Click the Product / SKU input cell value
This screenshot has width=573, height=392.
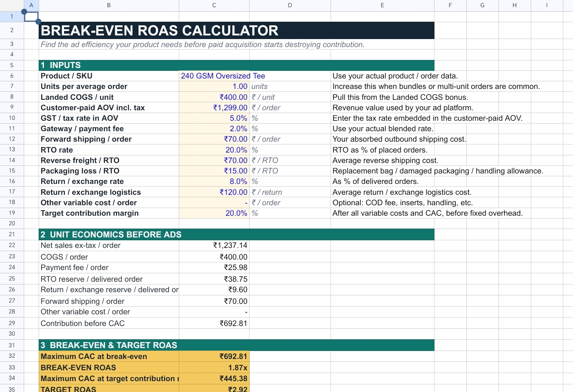click(223, 76)
